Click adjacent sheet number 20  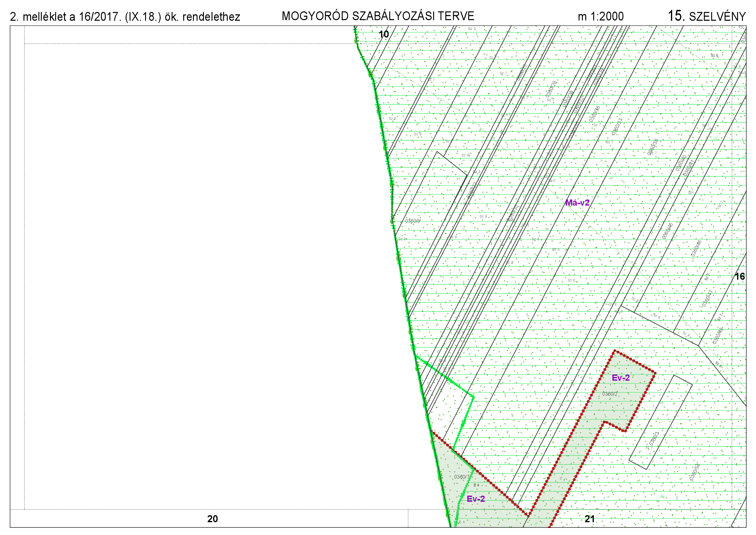[212, 519]
